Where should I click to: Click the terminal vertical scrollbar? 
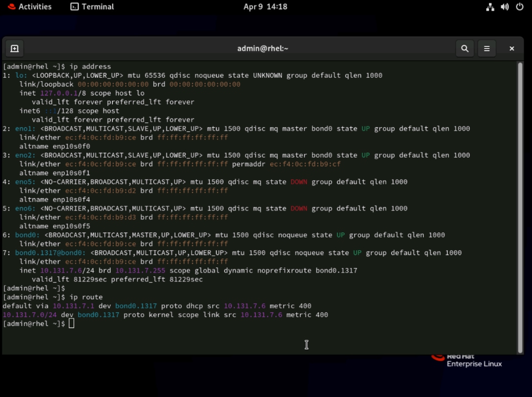[x=520, y=208]
